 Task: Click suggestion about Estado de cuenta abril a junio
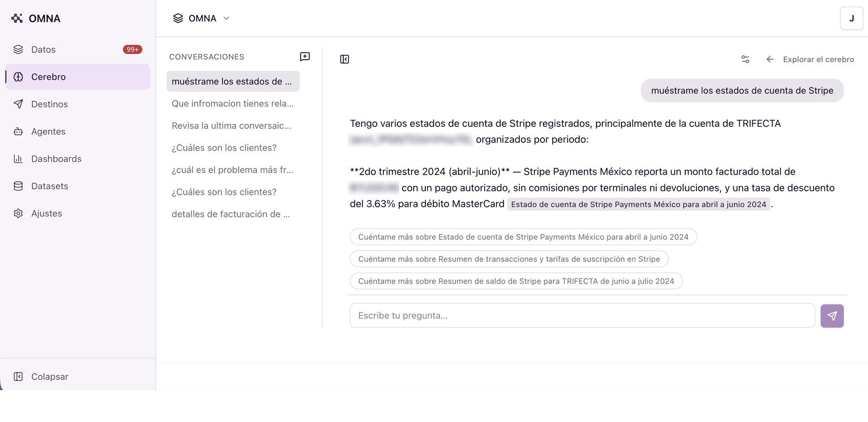click(523, 237)
